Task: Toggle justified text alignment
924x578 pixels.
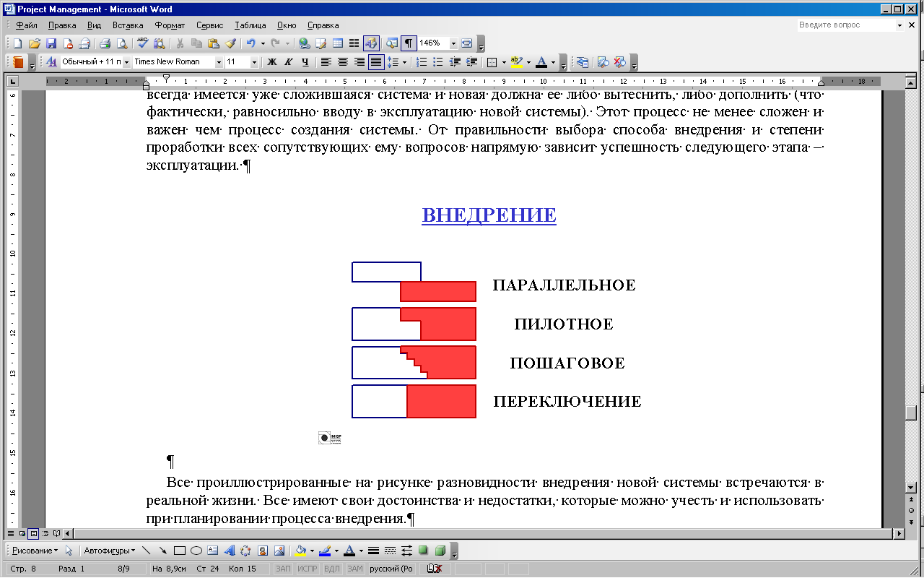Action: point(376,62)
